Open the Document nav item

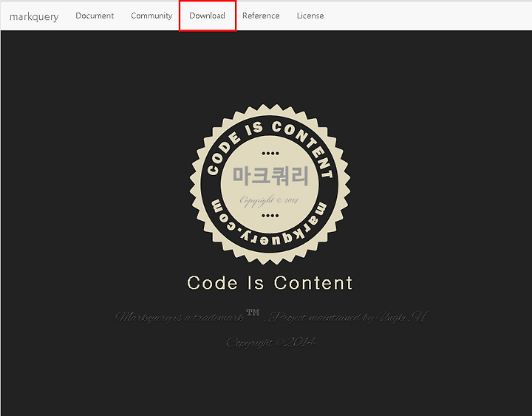click(x=95, y=16)
